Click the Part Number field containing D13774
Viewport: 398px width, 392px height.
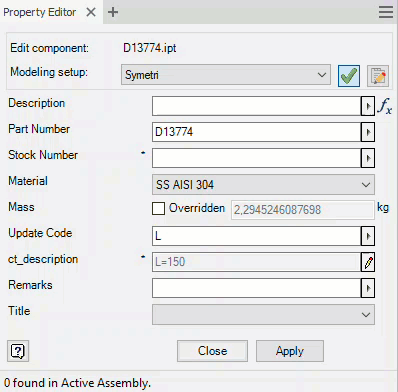257,132
